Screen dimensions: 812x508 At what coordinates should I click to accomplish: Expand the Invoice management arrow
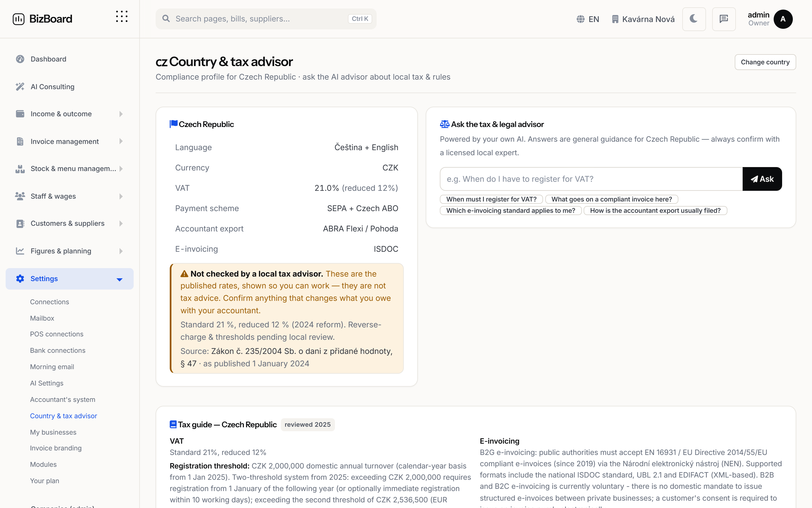(121, 141)
